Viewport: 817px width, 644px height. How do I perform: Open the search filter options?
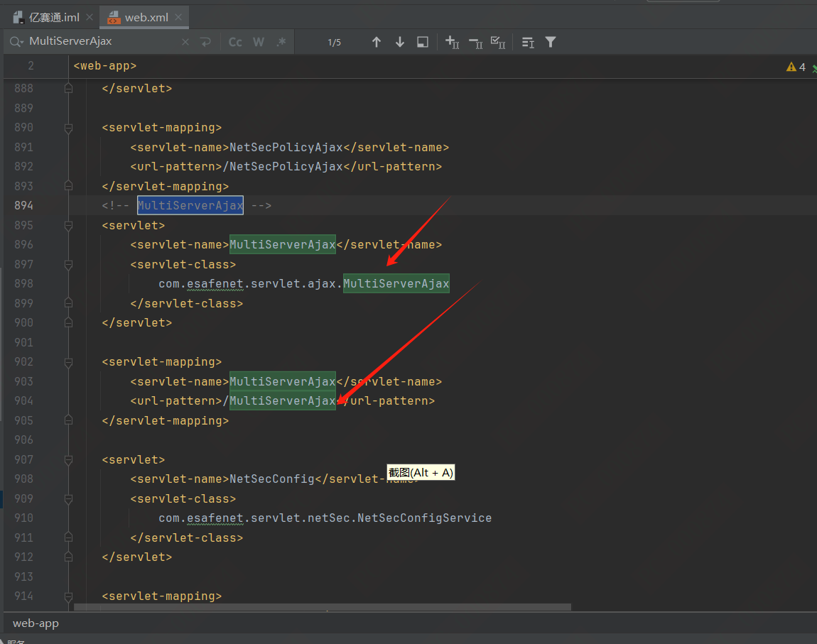pyautogui.click(x=550, y=42)
